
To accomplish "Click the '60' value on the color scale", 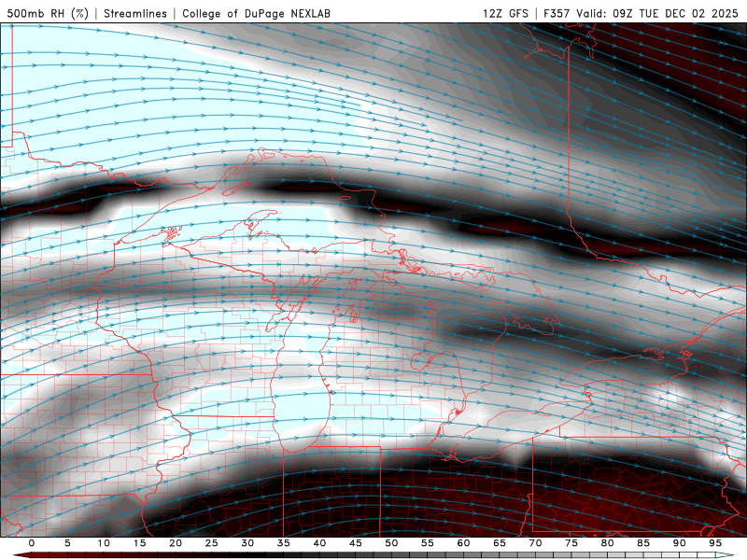I will (463, 543).
